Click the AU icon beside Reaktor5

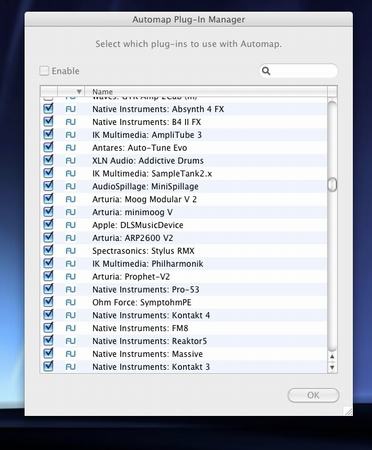tap(71, 341)
